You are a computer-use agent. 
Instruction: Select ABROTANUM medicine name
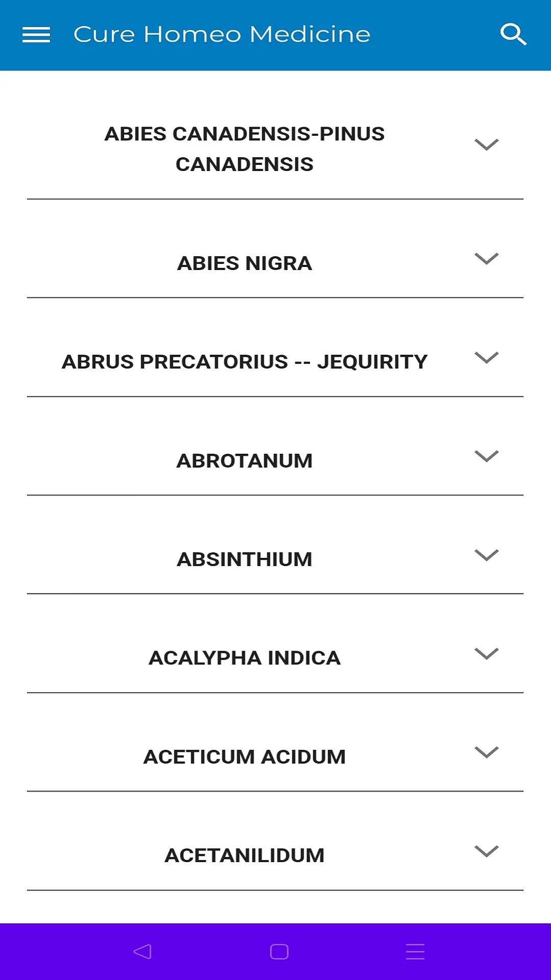(244, 461)
